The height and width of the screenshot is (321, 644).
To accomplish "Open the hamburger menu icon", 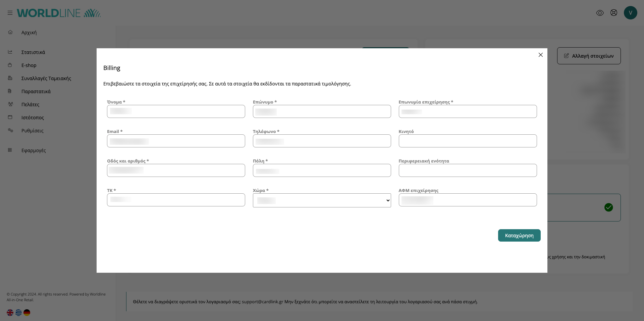I will coord(10,13).
